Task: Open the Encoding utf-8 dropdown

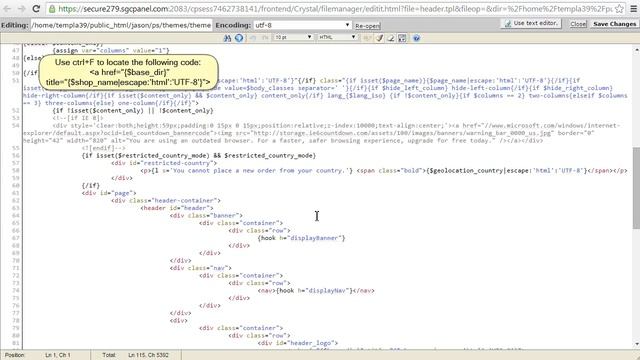Action: pyautogui.click(x=302, y=25)
